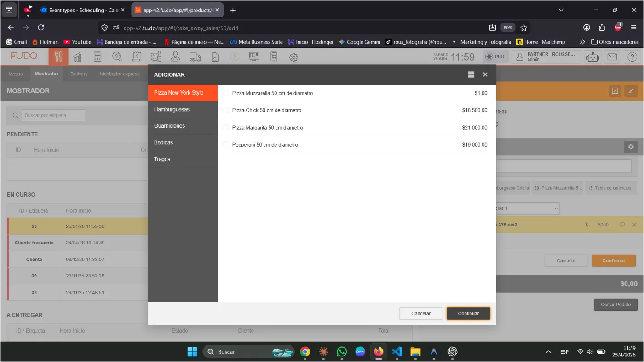The image size is (644, 362).
Task: Click Cancelar in the order panel
Action: tap(566, 260)
